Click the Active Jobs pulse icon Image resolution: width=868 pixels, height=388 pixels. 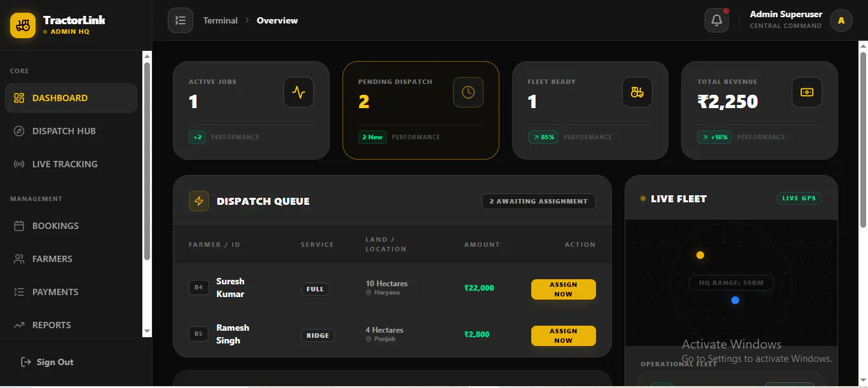(299, 92)
